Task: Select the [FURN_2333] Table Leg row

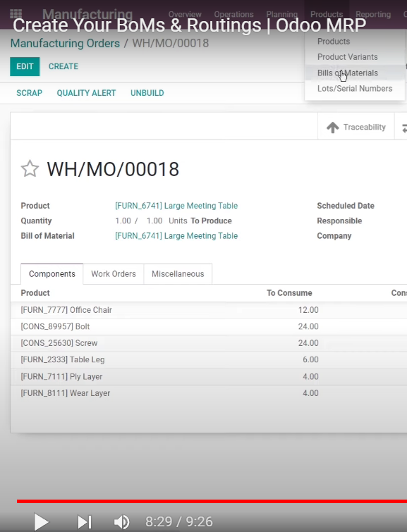Action: (x=209, y=359)
